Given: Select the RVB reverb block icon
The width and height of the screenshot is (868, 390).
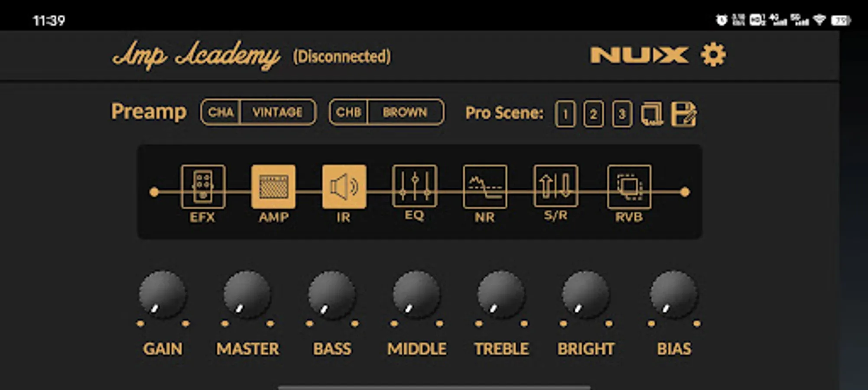Looking at the screenshot, I should click(x=629, y=187).
